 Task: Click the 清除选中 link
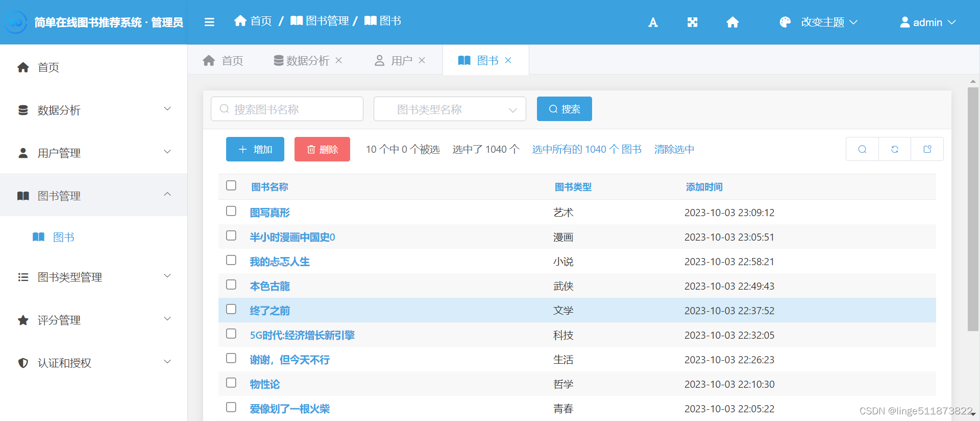click(x=674, y=149)
